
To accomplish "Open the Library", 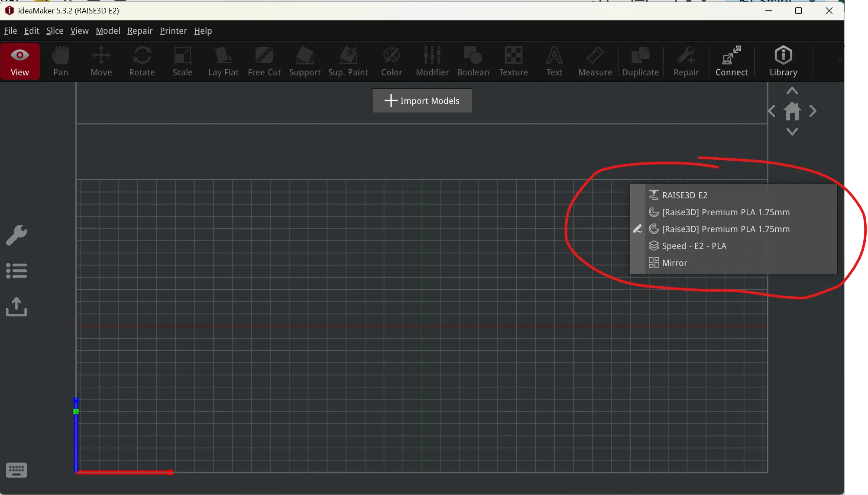I will pos(783,61).
